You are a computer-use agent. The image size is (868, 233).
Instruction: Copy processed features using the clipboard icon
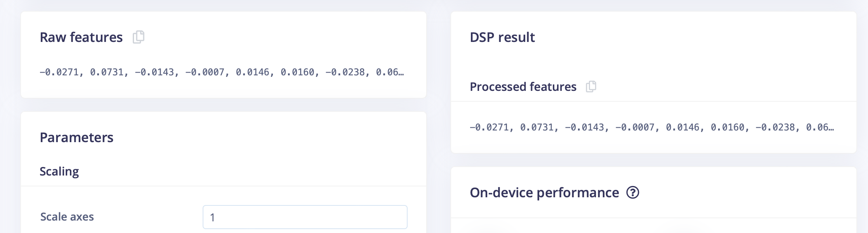[x=591, y=86]
